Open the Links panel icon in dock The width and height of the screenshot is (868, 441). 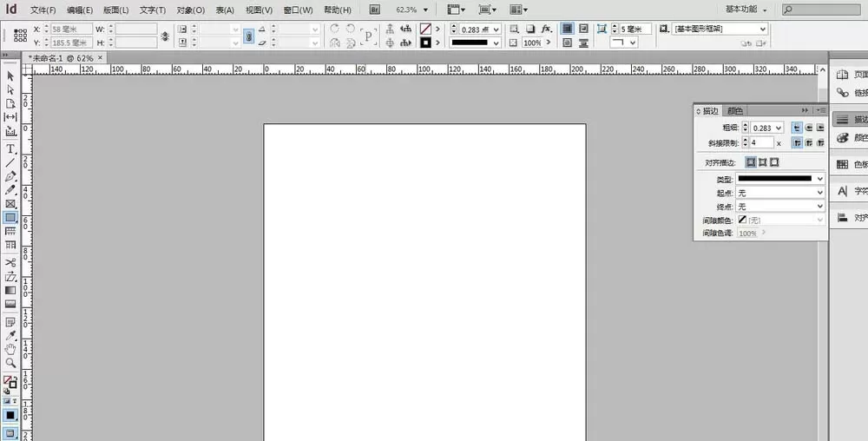(x=843, y=92)
